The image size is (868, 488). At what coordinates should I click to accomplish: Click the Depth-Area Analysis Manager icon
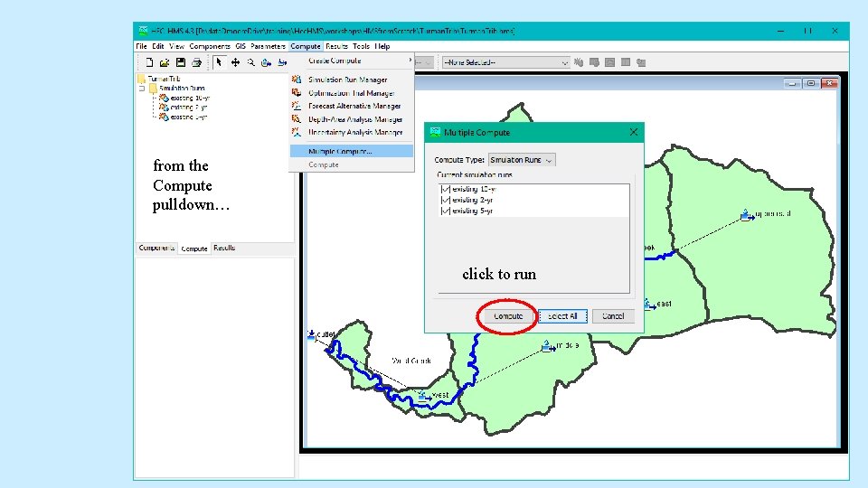[x=297, y=119]
